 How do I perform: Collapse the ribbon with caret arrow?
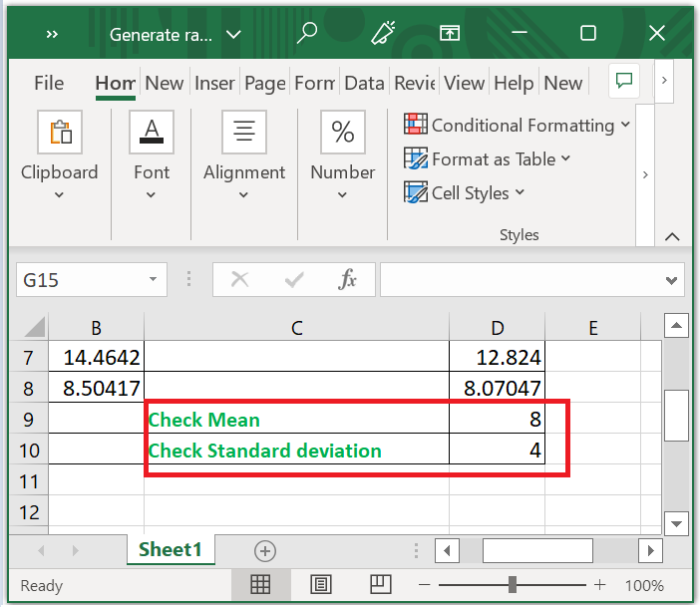coord(672,237)
